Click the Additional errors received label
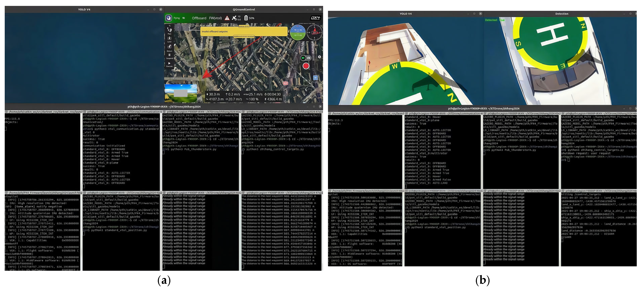The height and width of the screenshot is (292, 644). click(244, 36)
